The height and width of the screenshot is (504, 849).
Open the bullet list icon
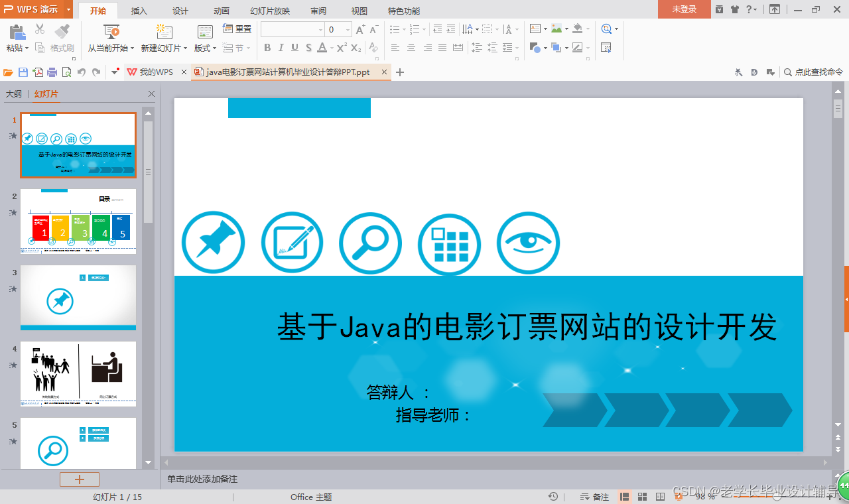(x=395, y=29)
